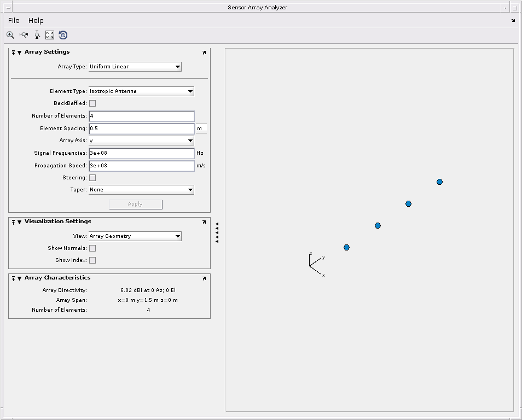Toggle the BackBaffled checkbox
Screen dimensions: 522x420
pyautogui.click(x=92, y=103)
